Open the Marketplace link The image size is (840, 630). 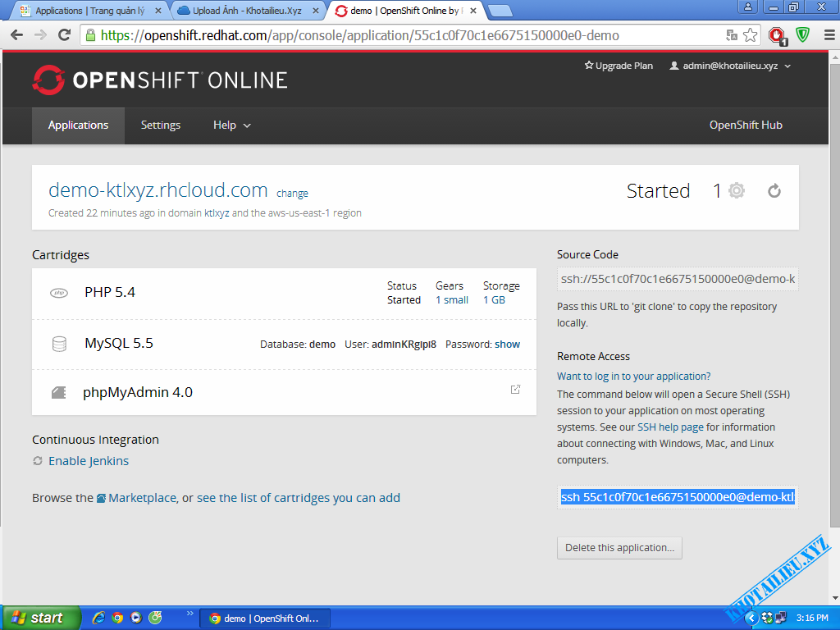click(x=141, y=498)
